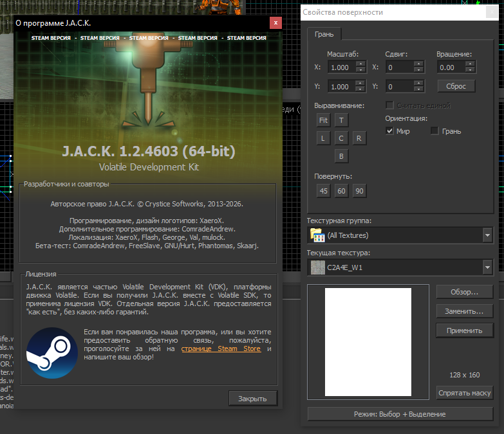Align texture left with L button
Screen dimensions: 504x434
tap(323, 138)
